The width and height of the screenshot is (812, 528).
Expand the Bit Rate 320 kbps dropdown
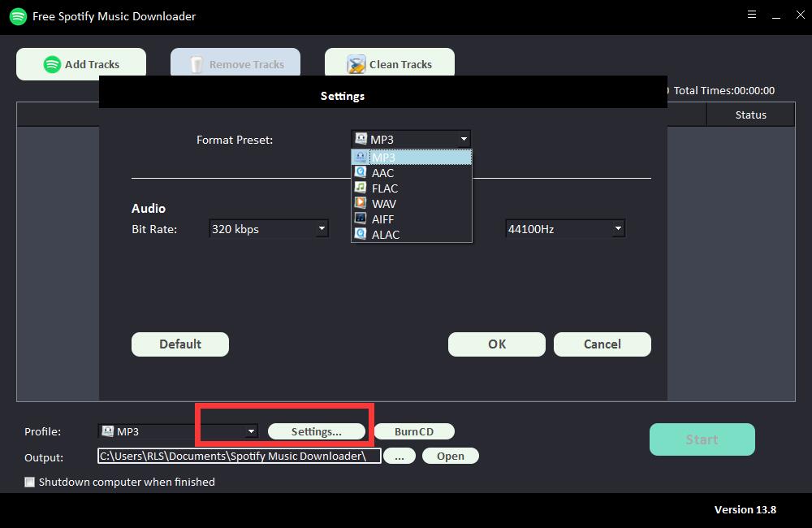322,229
